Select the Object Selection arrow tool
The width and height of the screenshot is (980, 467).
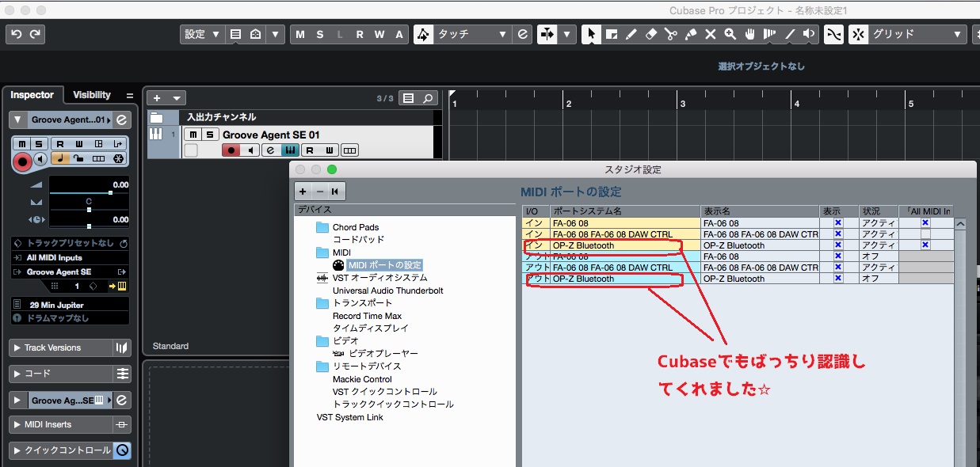[591, 34]
